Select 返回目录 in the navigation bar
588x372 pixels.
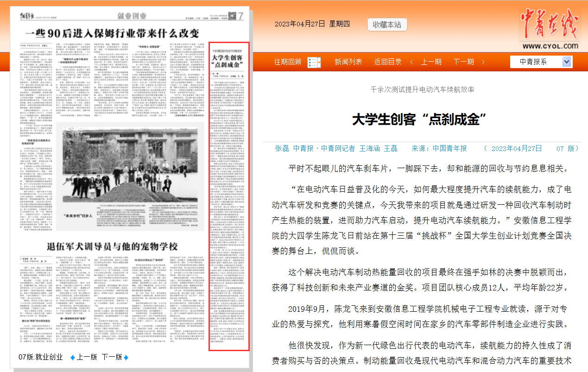(x=388, y=62)
